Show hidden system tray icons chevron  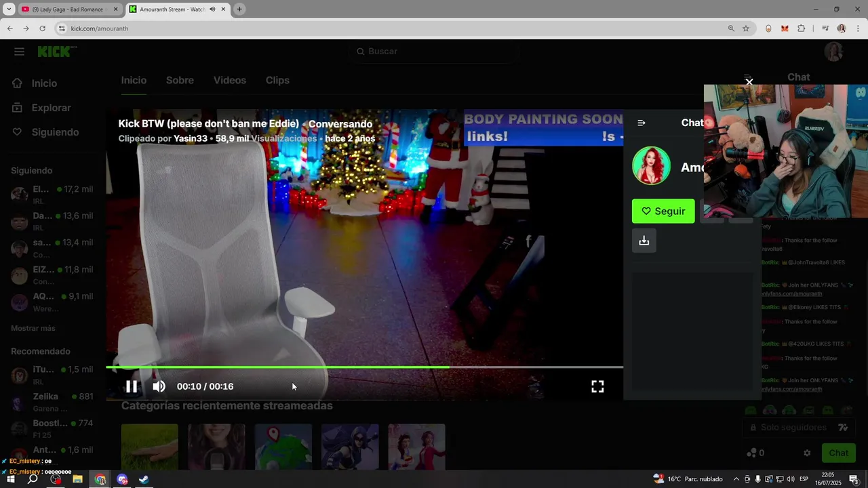pos(736,479)
